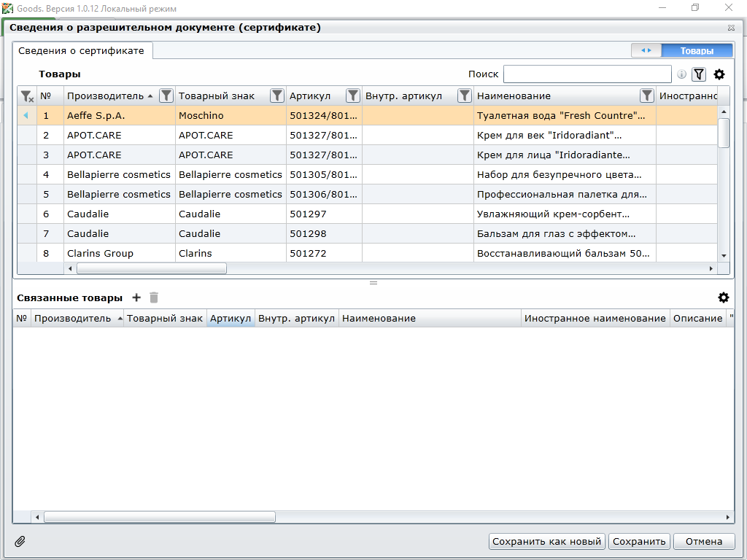Restore the Goods window size

(x=695, y=7)
